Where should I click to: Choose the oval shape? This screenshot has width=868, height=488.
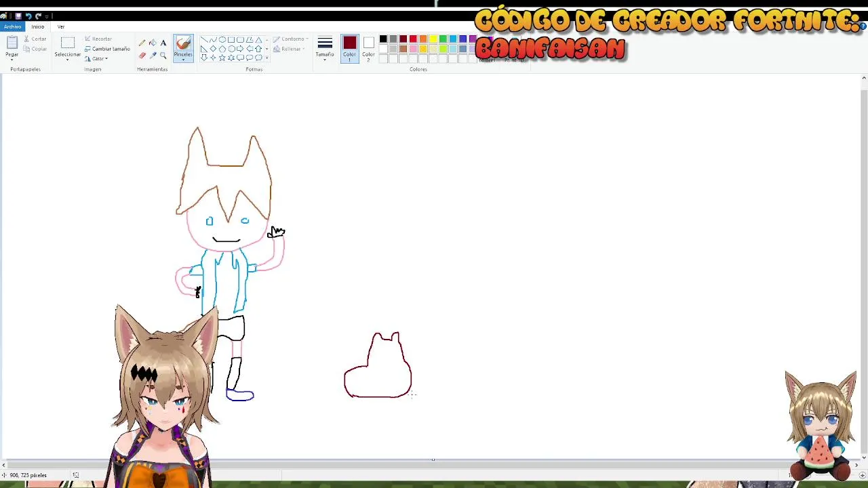click(x=222, y=39)
